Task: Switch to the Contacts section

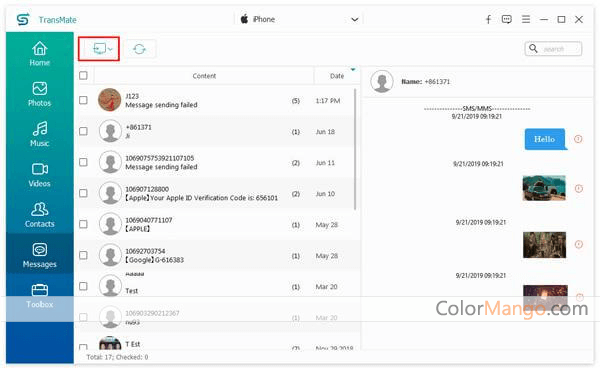Action: (40, 215)
